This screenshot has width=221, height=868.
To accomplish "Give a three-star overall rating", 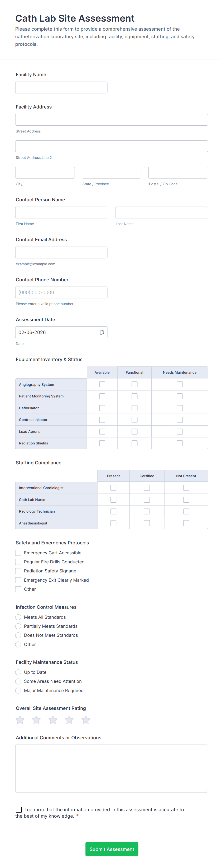I will (53, 720).
